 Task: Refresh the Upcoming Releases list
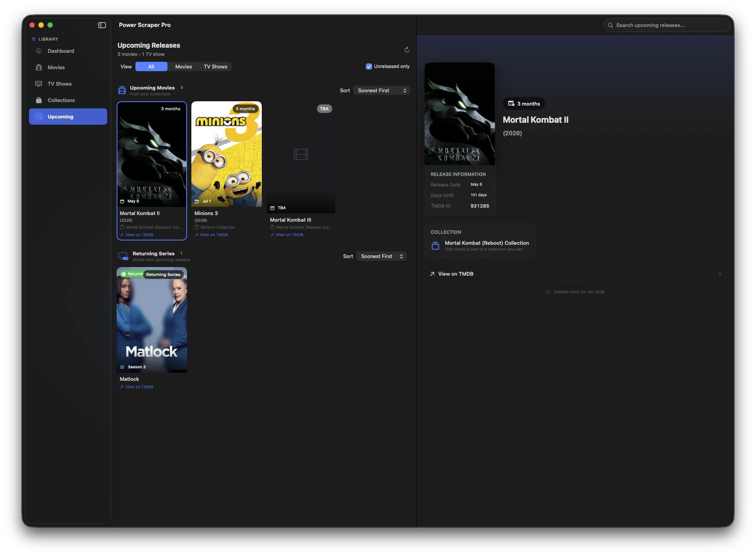407,50
